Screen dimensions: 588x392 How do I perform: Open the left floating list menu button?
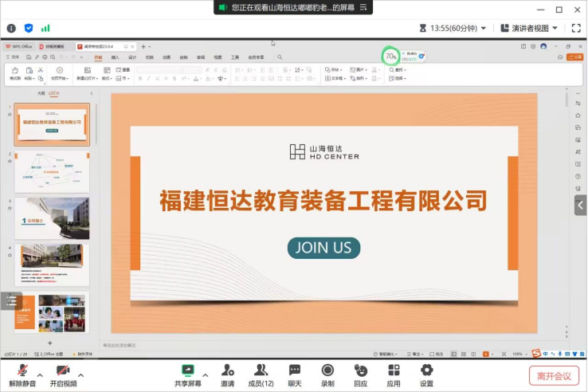[12, 301]
